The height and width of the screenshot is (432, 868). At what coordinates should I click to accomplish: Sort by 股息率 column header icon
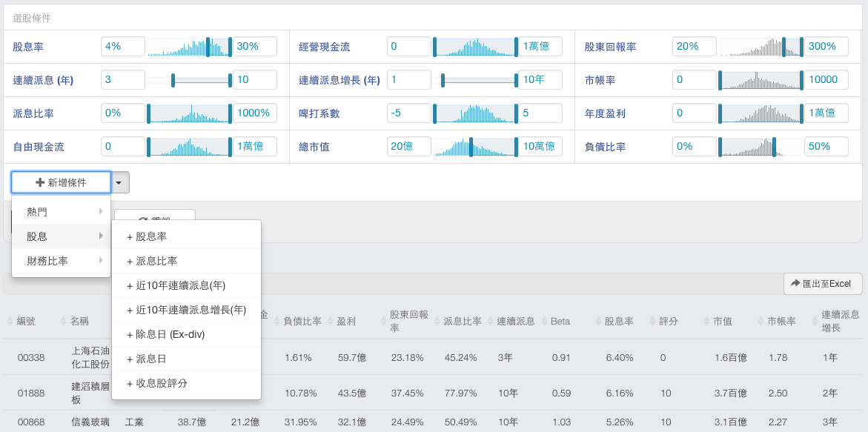pyautogui.click(x=598, y=321)
